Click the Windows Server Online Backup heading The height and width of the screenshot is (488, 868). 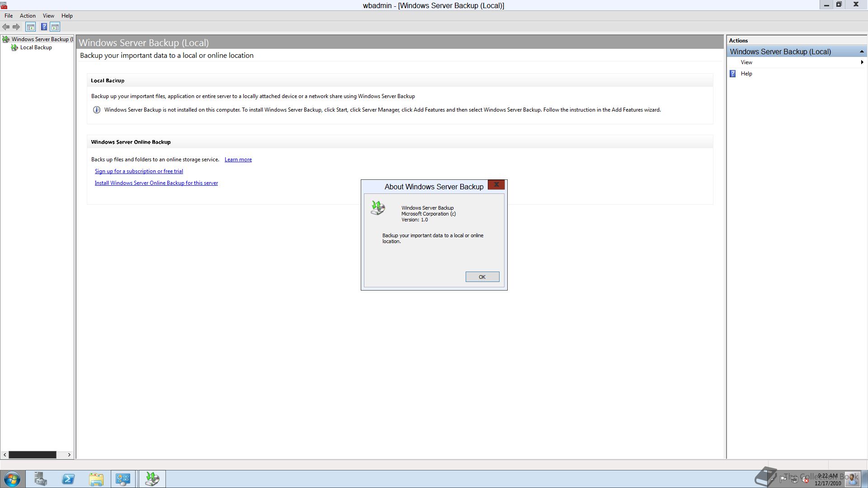(x=131, y=142)
